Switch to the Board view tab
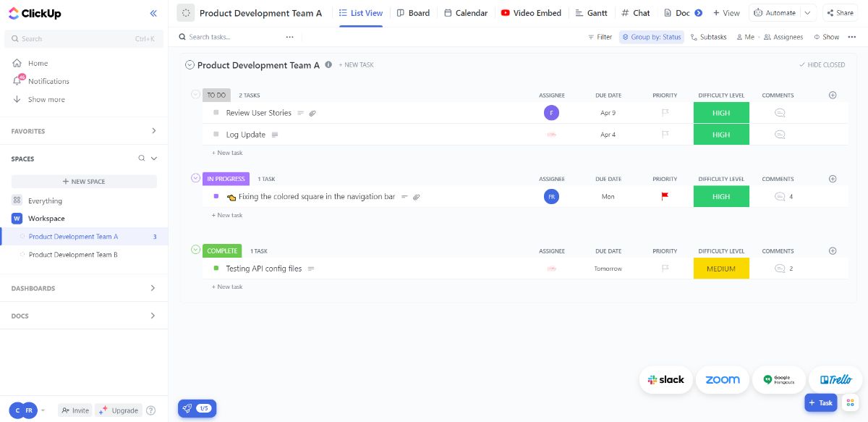Image resolution: width=868 pixels, height=422 pixels. (x=413, y=13)
